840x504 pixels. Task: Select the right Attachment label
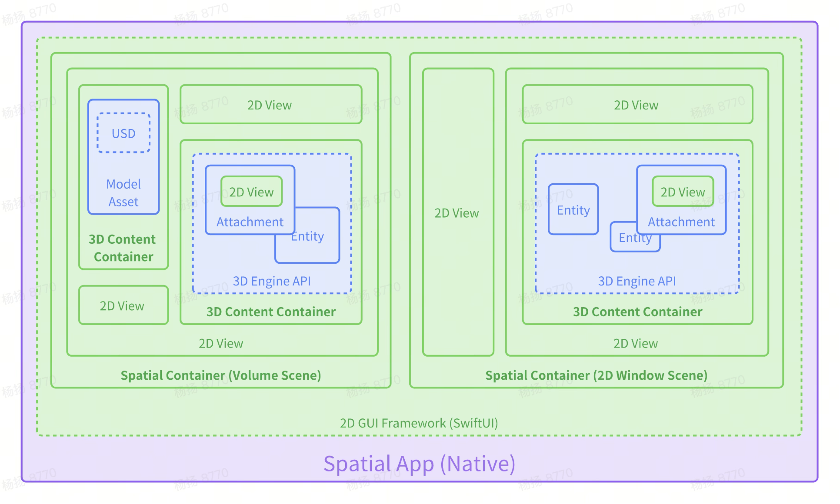click(681, 222)
